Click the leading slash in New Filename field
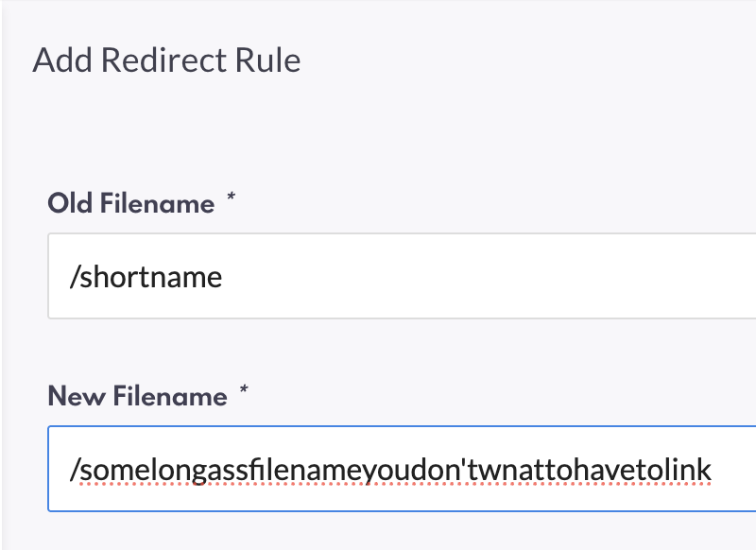Screen dimensions: 756x550 pyautogui.click(x=74, y=469)
